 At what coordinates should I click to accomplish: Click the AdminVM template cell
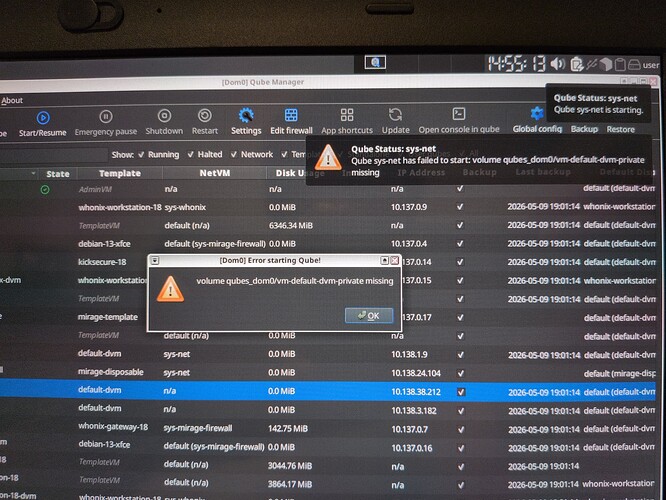tap(95, 189)
